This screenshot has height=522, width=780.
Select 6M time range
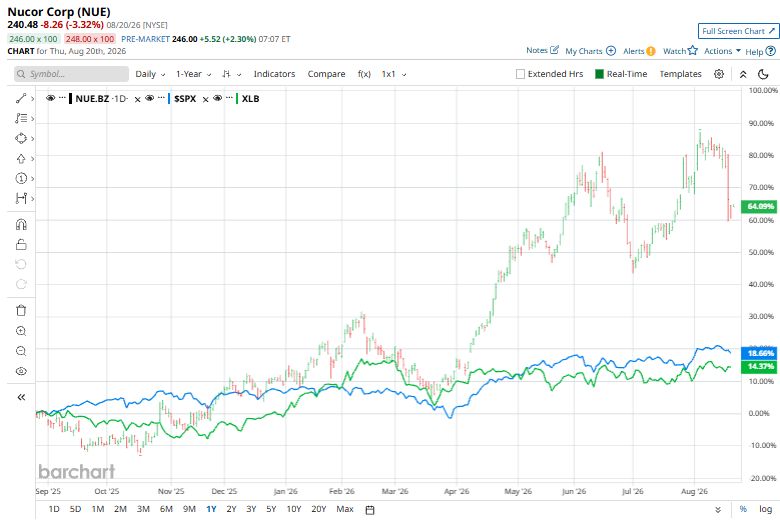[x=166, y=509]
